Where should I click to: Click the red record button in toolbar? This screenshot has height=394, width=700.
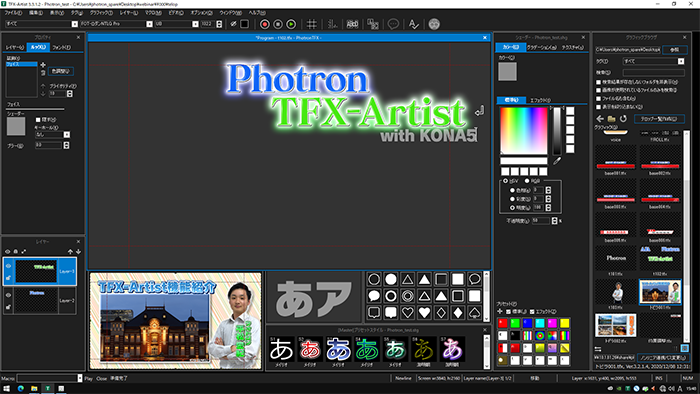[265, 24]
